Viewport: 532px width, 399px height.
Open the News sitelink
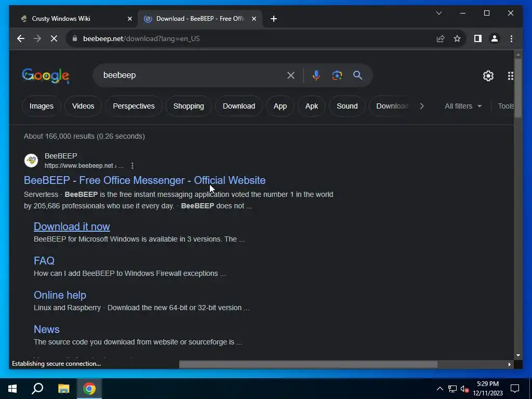coord(46,329)
